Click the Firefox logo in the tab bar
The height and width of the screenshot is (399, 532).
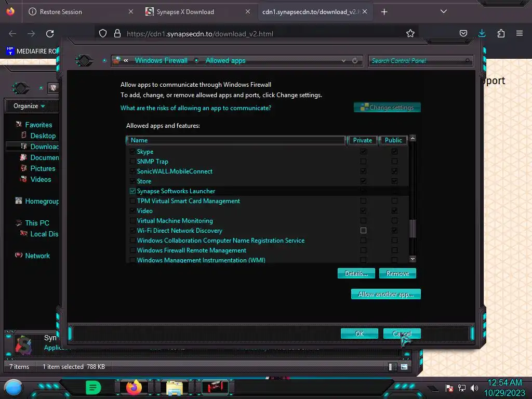pos(10,11)
